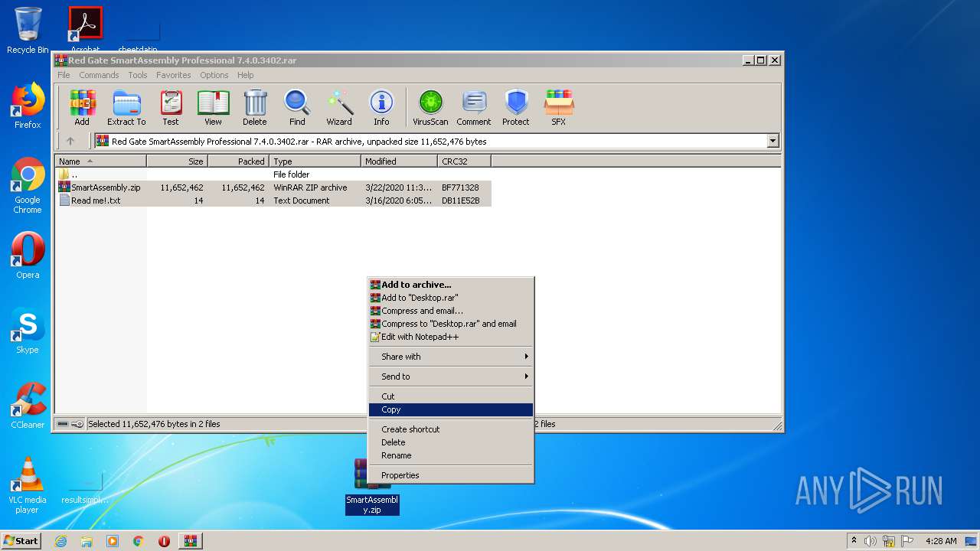Go up one folder level arrow
The height and width of the screenshot is (551, 980).
[x=70, y=141]
